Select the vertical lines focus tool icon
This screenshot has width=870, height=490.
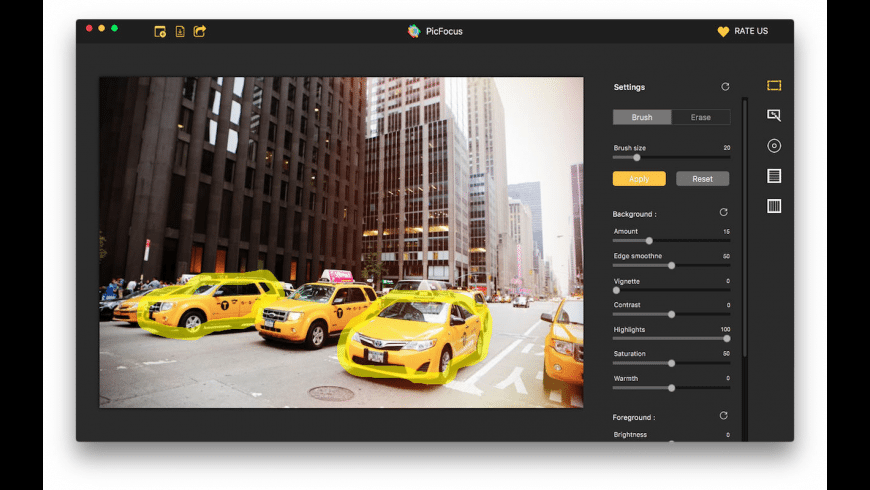[x=774, y=206]
